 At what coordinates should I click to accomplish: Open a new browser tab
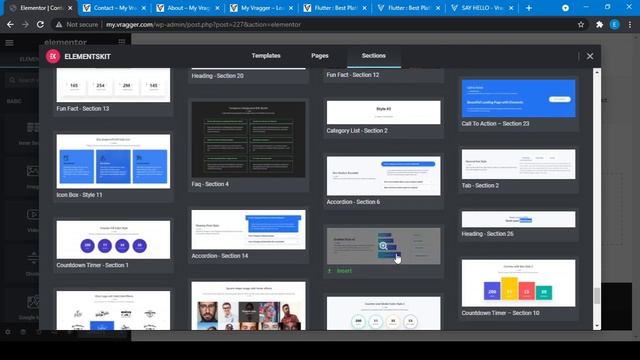[529, 8]
